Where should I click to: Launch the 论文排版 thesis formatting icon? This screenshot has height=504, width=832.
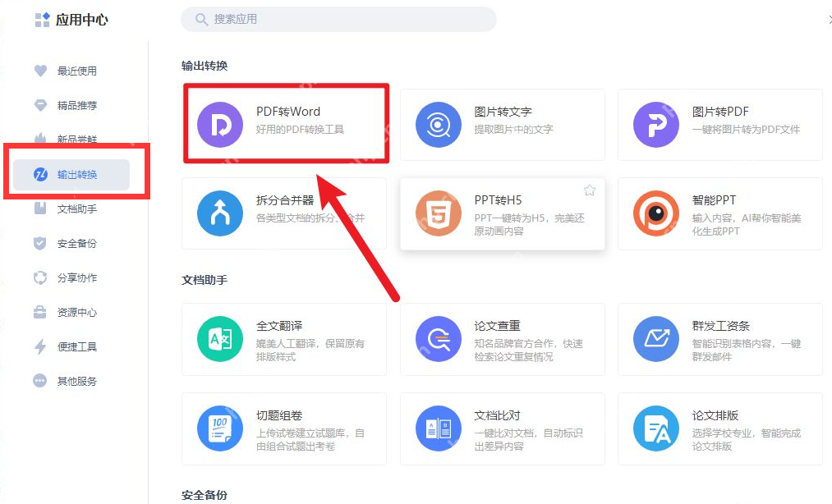655,428
